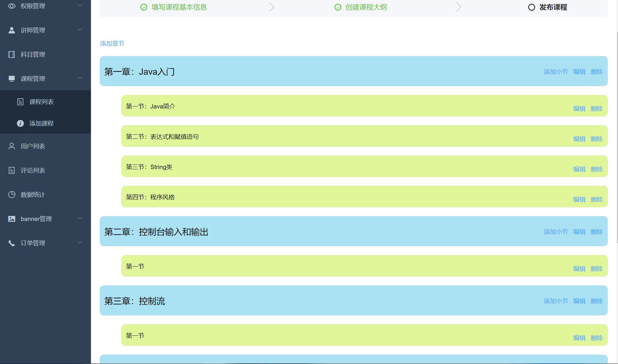Click the phone icon for 订单管理
The height and width of the screenshot is (364, 618).
pyautogui.click(x=12, y=243)
